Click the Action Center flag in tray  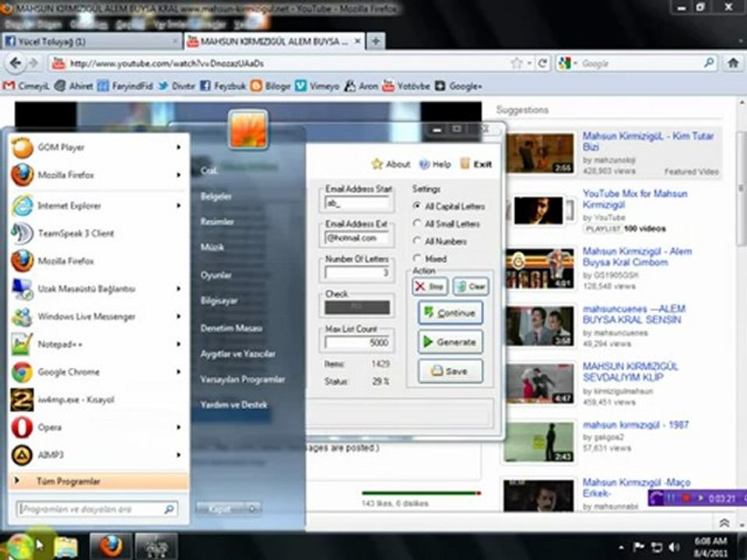[639, 547]
